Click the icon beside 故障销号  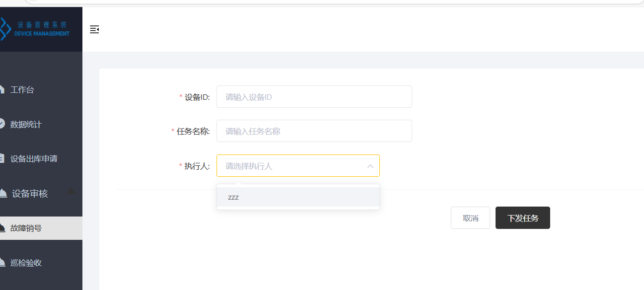point(2,228)
